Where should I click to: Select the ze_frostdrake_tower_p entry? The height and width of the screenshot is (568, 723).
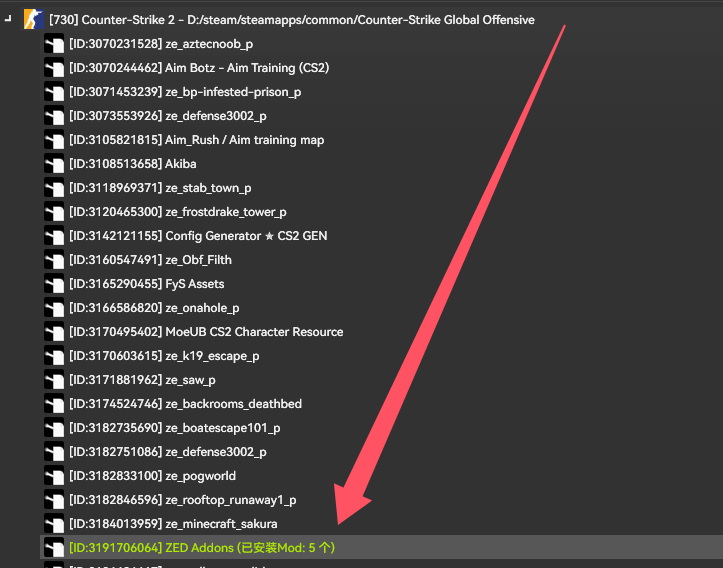pos(178,212)
